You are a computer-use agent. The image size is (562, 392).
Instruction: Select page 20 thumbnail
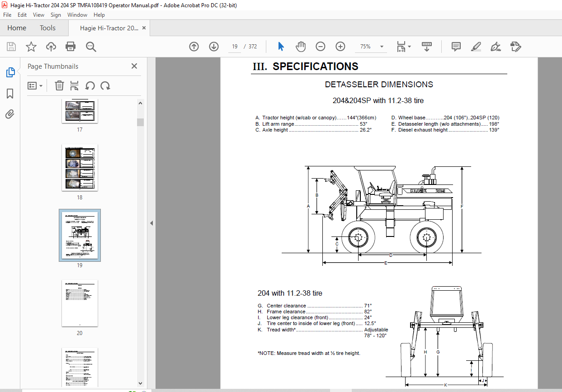80,303
